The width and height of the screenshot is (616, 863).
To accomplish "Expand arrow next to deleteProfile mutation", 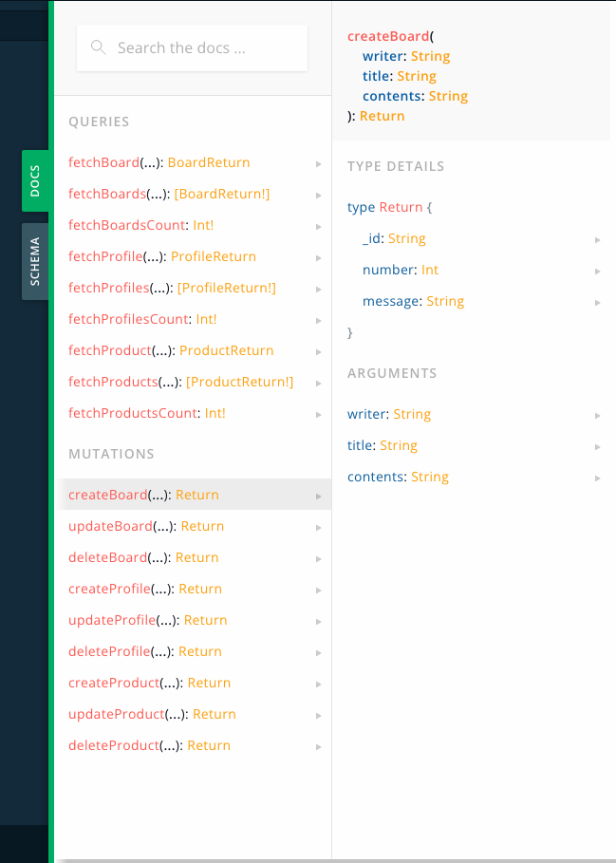I will pyautogui.click(x=319, y=653).
